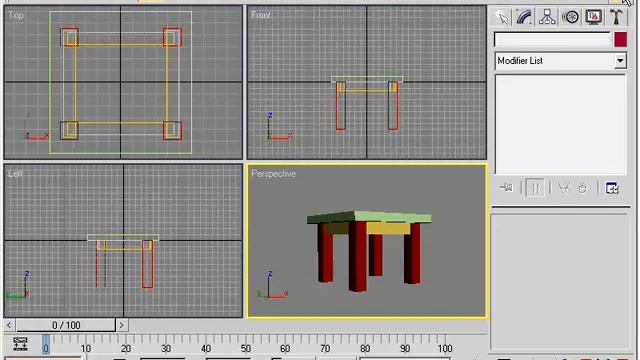Click frame 20 on the track bar
This screenshot has height=360, width=640.
[126, 349]
